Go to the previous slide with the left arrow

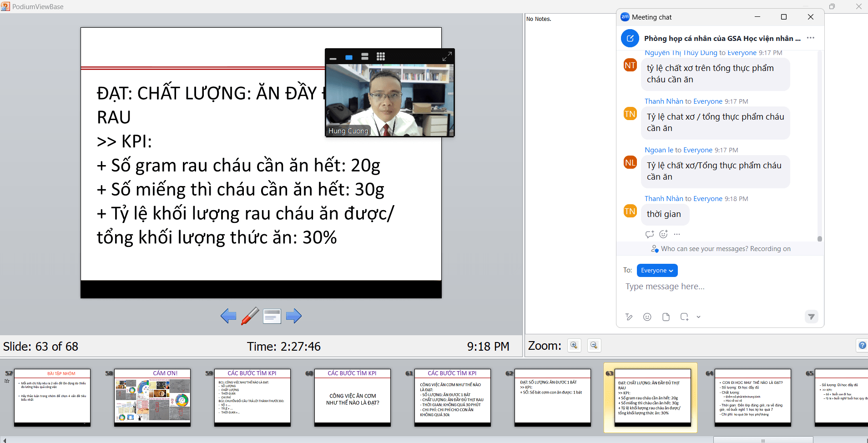pos(228,316)
